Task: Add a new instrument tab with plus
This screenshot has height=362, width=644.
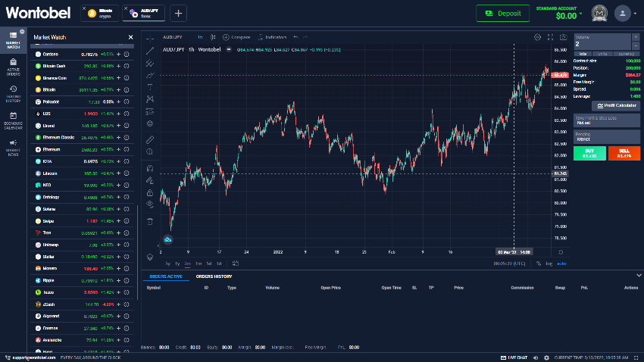Action: click(x=178, y=13)
